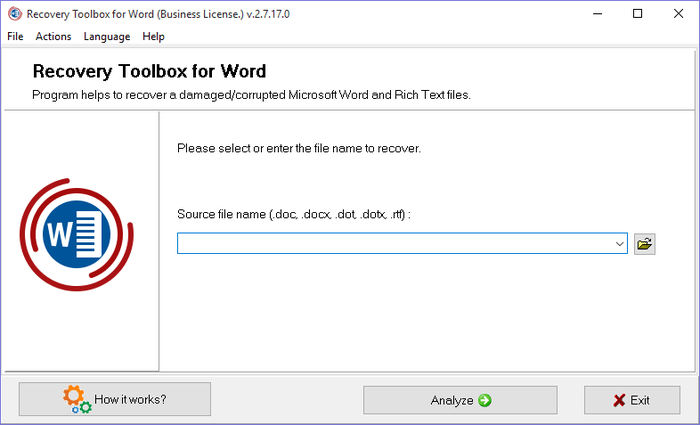Click the open-folder browse icon
Viewport: 700px width, 425px height.
point(645,244)
